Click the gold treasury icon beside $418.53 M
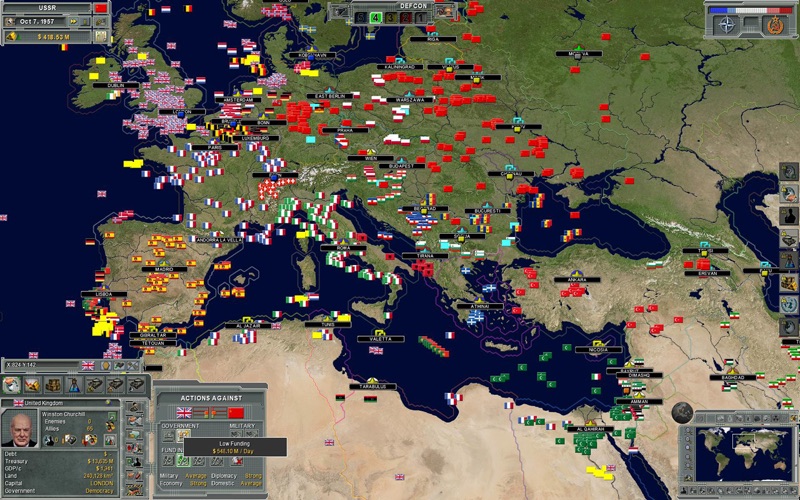The height and width of the screenshot is (500, 800). pos(11,37)
